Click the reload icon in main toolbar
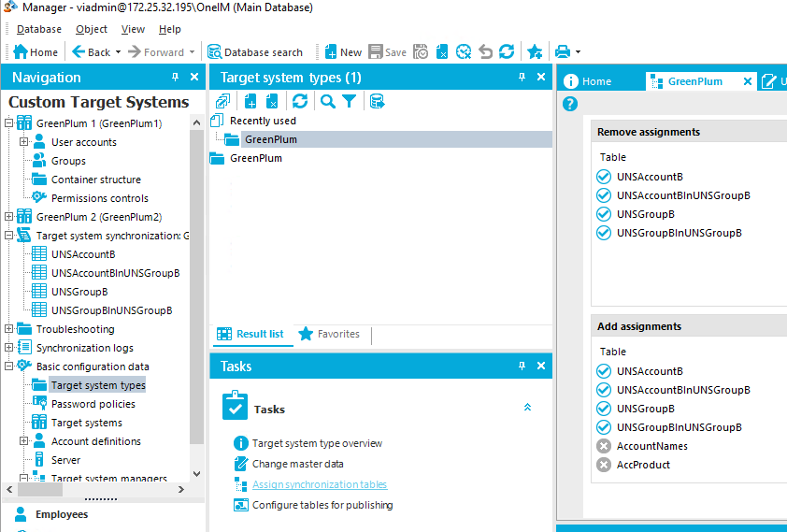Image resolution: width=787 pixels, height=532 pixels. [507, 51]
